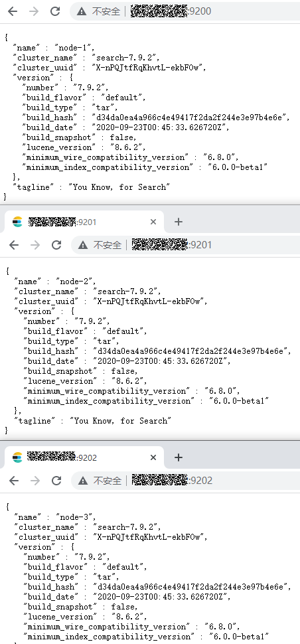The width and height of the screenshot is (300, 644).
Task: Click the not-secure warning triangle for port 9201
Action: point(84,245)
